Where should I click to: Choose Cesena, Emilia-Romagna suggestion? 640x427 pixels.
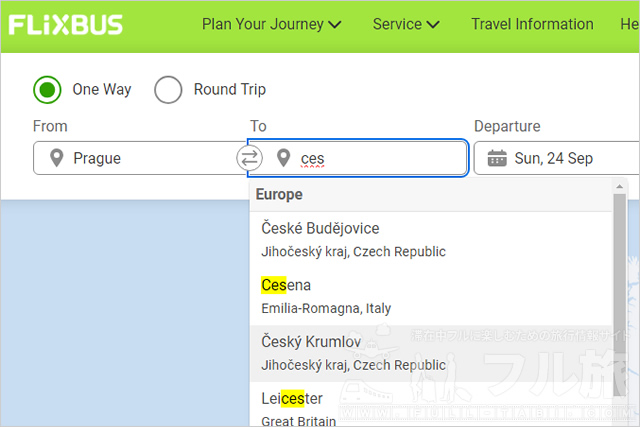tap(431, 296)
